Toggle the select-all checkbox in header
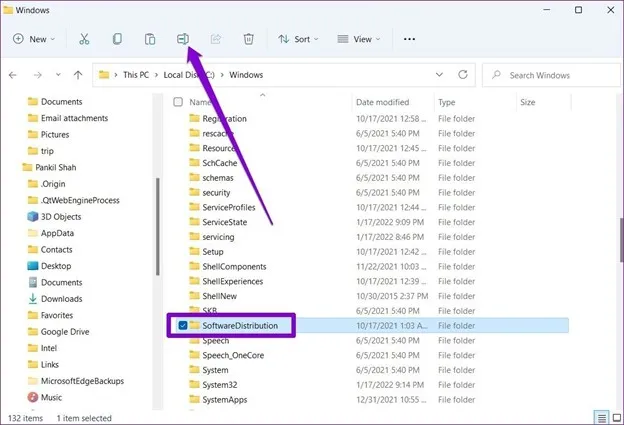624x425 pixels. pyautogui.click(x=178, y=102)
